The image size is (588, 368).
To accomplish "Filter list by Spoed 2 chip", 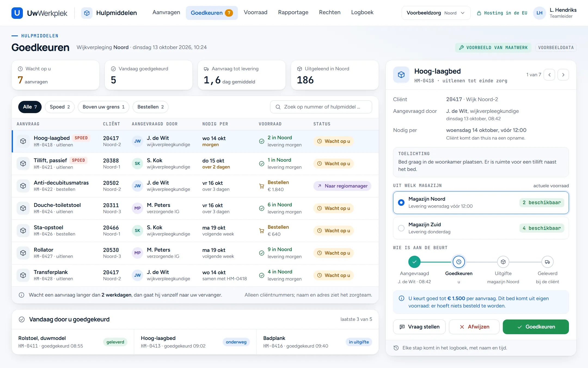I will 60,107.
